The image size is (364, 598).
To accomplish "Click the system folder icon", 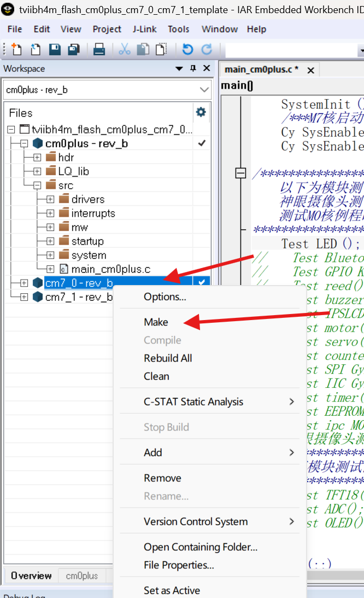I will [64, 254].
